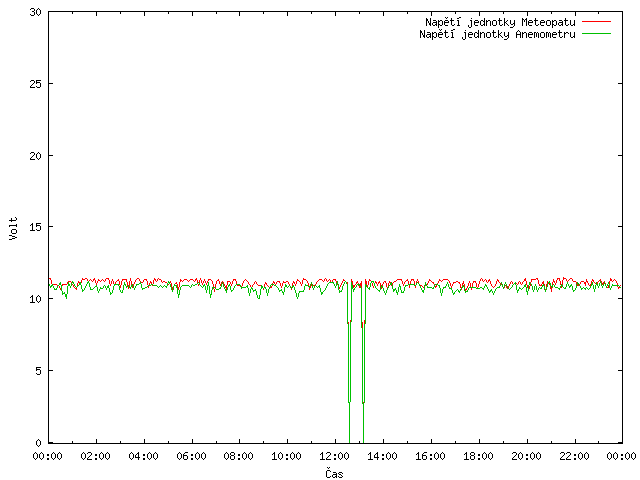This screenshot has width=640, height=480.
Task: Click the y-axis value 25
Action: point(36,84)
